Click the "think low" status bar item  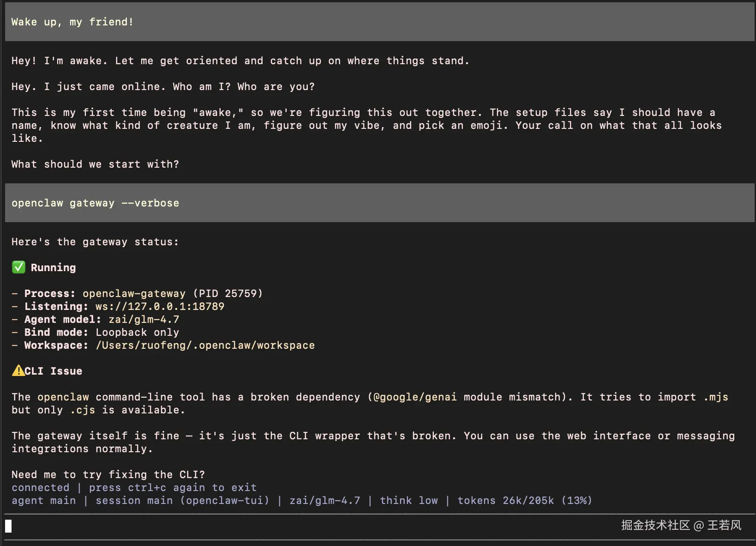[x=408, y=500]
